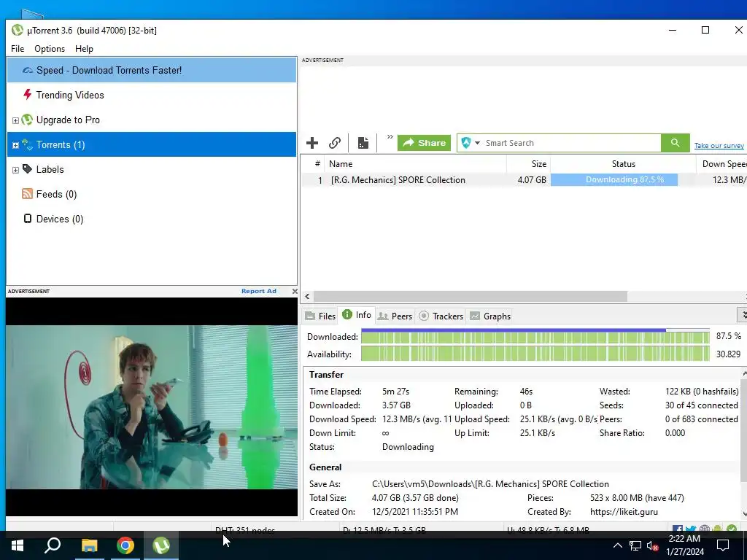This screenshot has width=747, height=560.
Task: Close the left advertisement with X
Action: click(295, 291)
